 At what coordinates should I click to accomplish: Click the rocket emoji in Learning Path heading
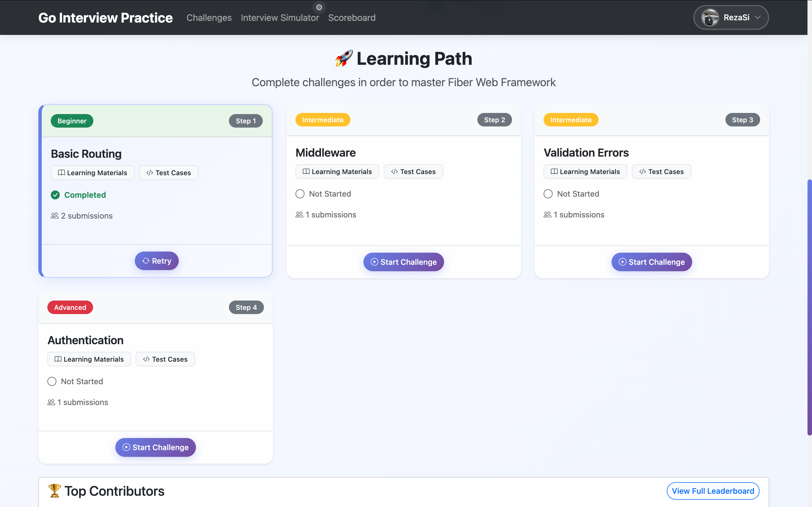pos(343,58)
